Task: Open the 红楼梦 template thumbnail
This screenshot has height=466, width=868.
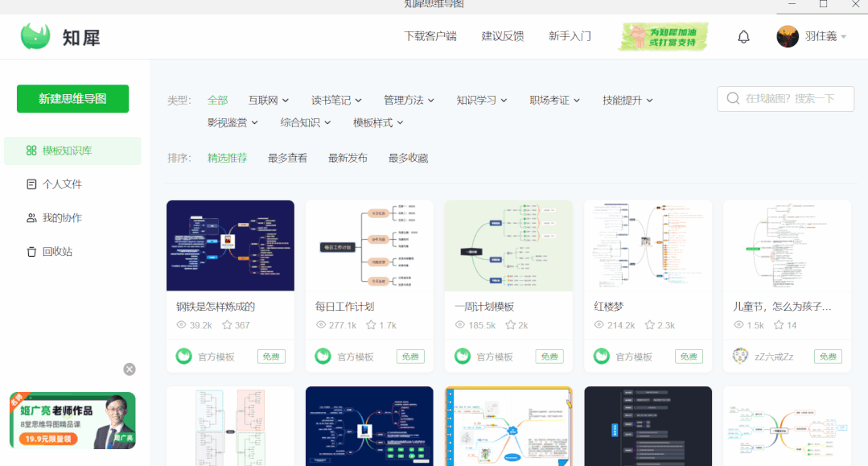Action: click(648, 245)
